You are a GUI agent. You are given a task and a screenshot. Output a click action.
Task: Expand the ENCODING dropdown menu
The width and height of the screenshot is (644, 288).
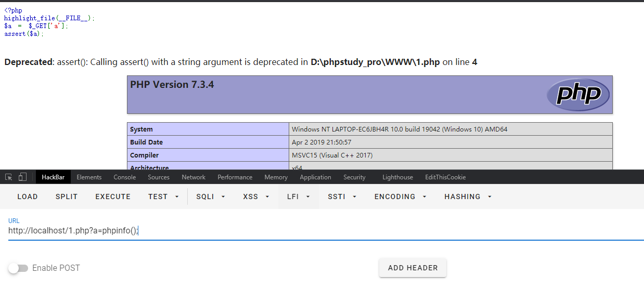[401, 197]
